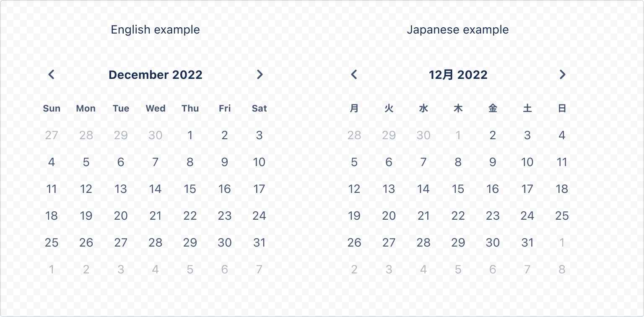
Task: Select the Sun column header
Action: [x=51, y=108]
